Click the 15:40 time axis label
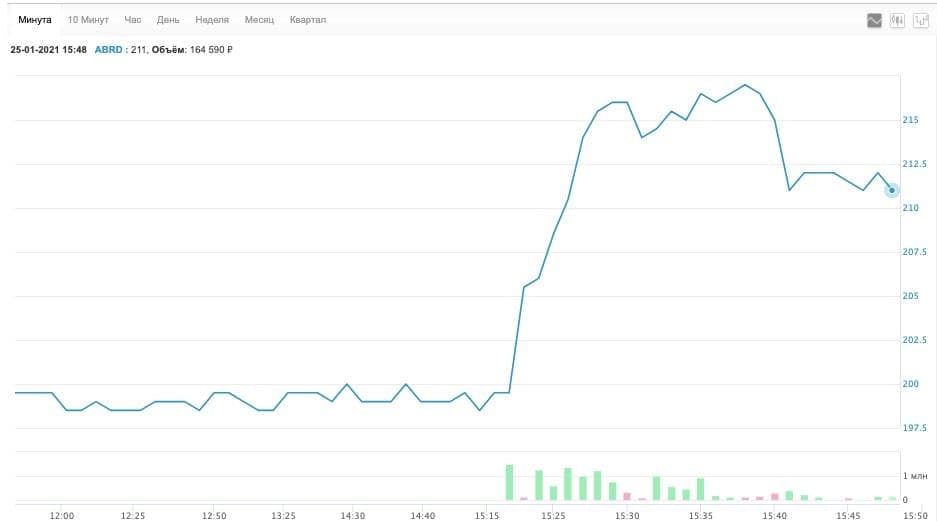The width and height of the screenshot is (937, 521). click(x=774, y=516)
